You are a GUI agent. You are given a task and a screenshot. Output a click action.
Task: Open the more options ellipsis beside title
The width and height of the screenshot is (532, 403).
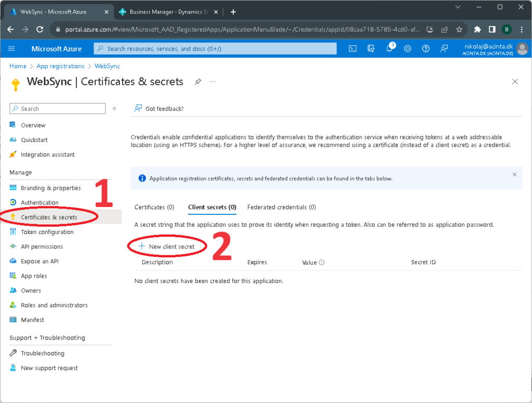pos(212,82)
